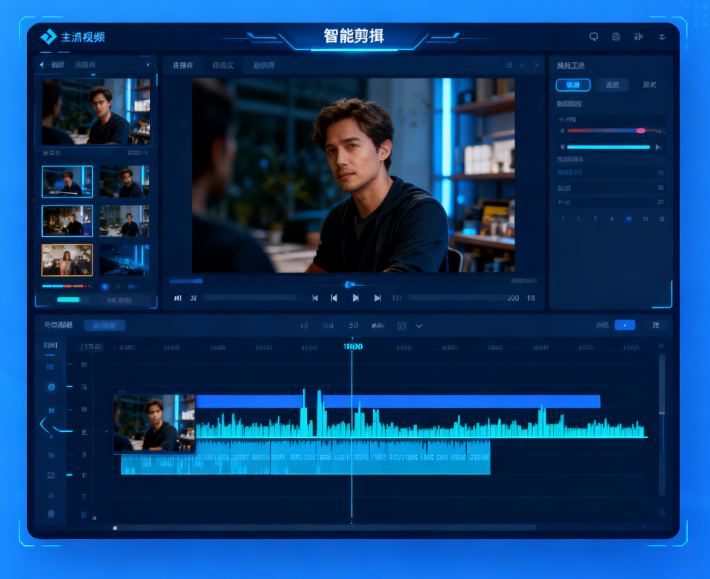Click the 主流视频 logo icon
Screen dimensions: 710x579
(48, 37)
